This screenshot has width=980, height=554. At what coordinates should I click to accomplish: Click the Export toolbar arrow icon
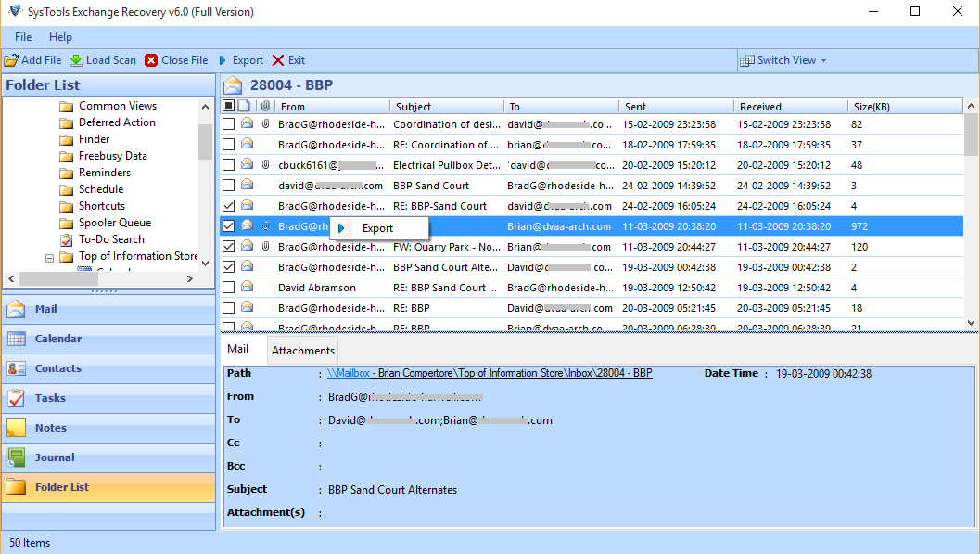coord(223,60)
